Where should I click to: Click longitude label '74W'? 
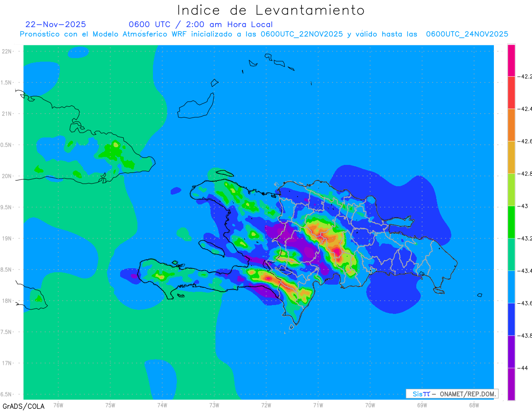click(x=162, y=405)
